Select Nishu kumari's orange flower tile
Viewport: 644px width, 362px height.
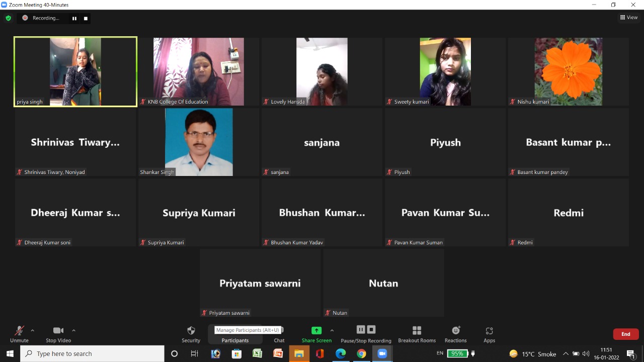569,71
